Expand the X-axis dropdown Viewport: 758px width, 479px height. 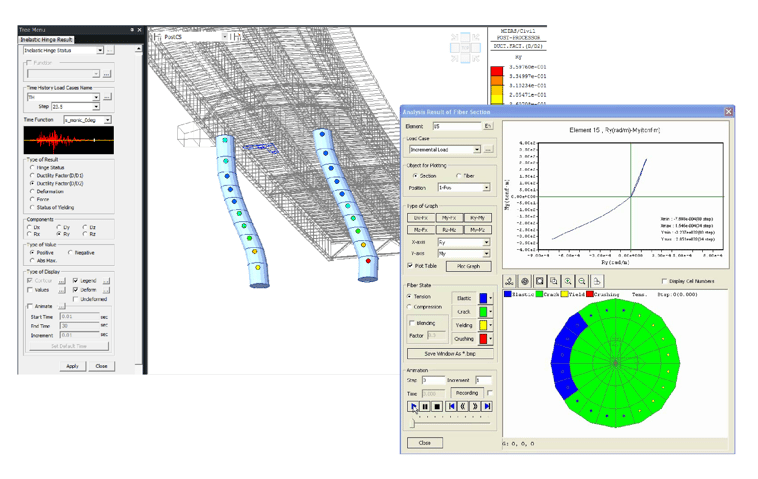[487, 242]
